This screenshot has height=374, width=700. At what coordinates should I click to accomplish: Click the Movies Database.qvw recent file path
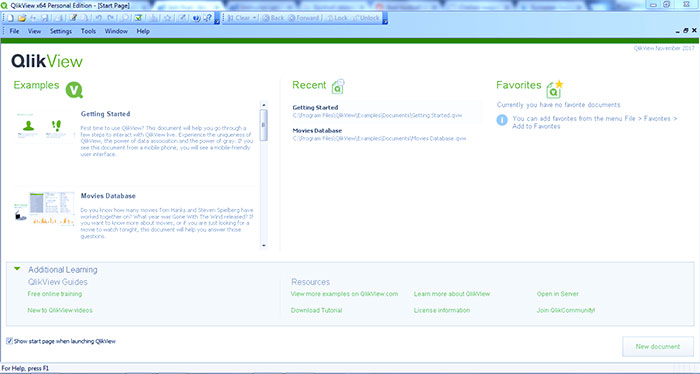pos(379,138)
